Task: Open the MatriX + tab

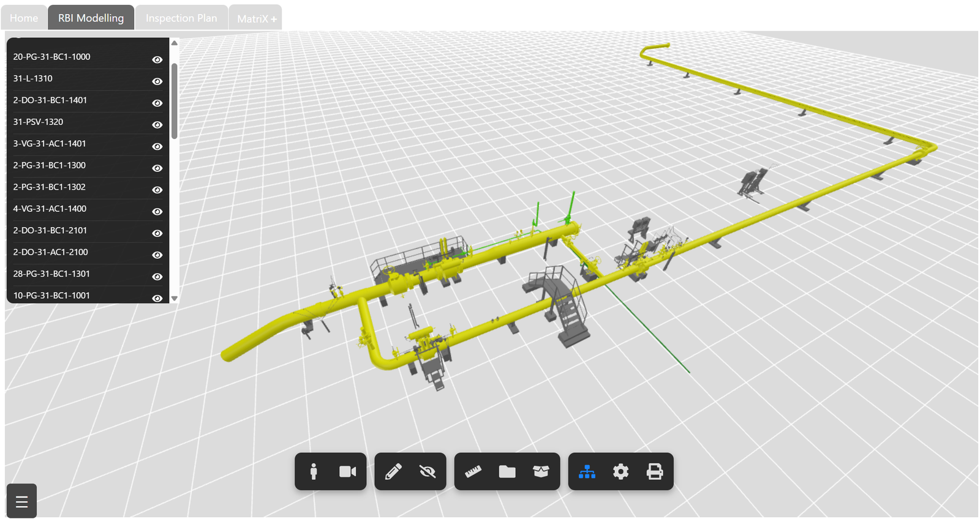Action: click(x=256, y=18)
